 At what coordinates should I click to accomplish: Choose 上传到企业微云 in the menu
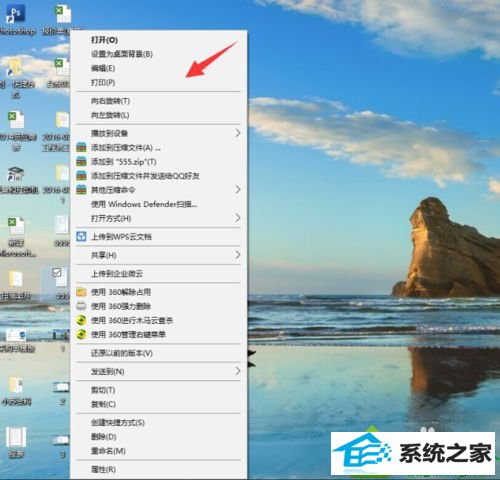pos(117,274)
